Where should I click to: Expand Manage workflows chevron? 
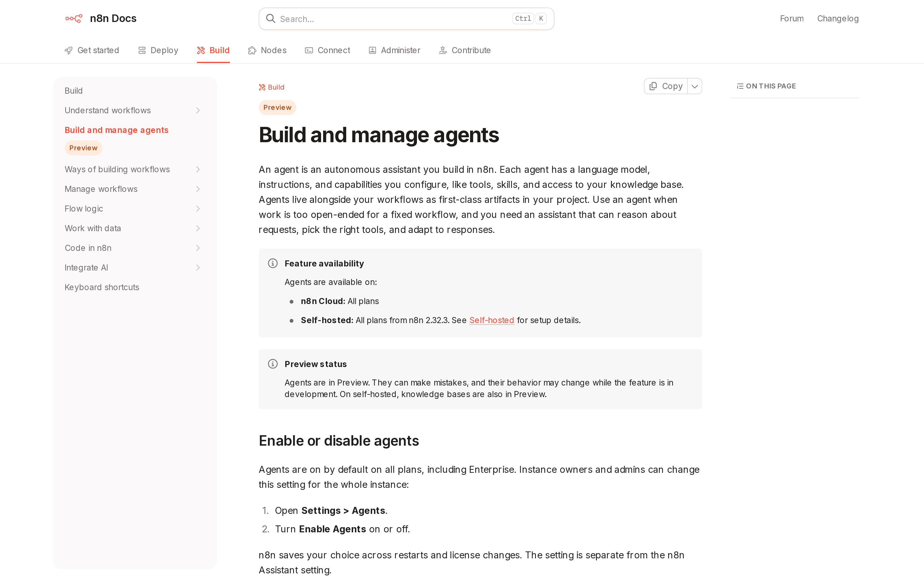198,189
